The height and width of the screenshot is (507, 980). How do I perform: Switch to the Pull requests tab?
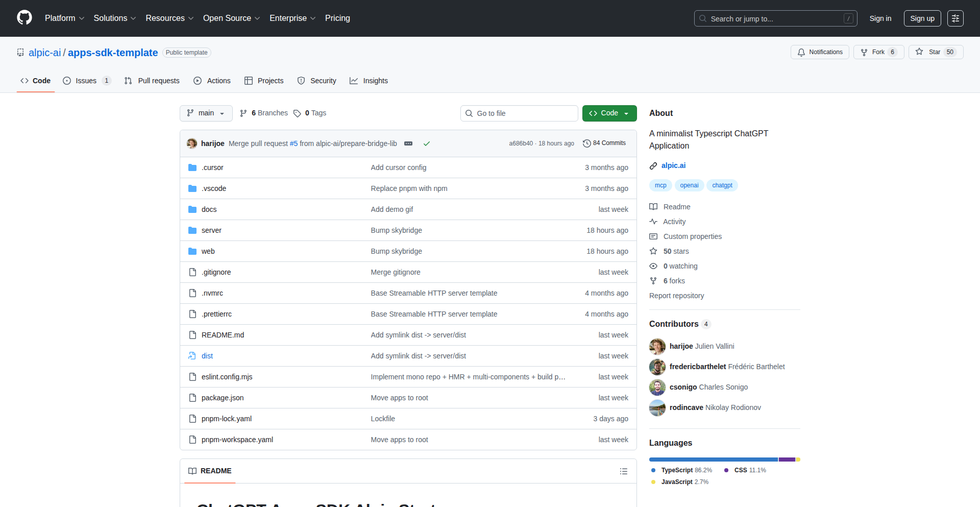152,81
